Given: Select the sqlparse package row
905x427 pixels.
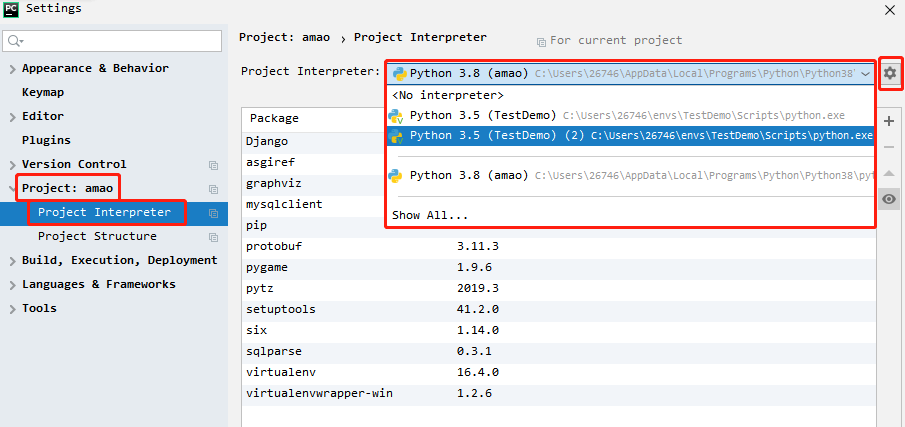Looking at the screenshot, I should 559,351.
